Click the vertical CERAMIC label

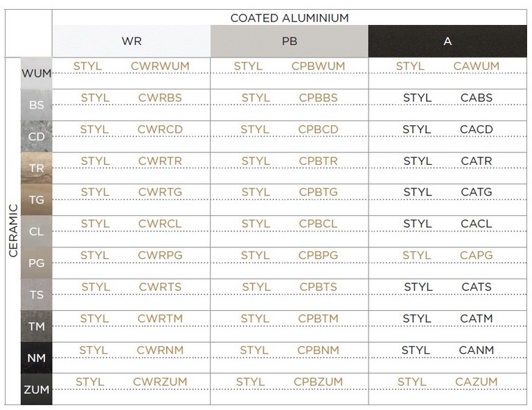[13, 231]
